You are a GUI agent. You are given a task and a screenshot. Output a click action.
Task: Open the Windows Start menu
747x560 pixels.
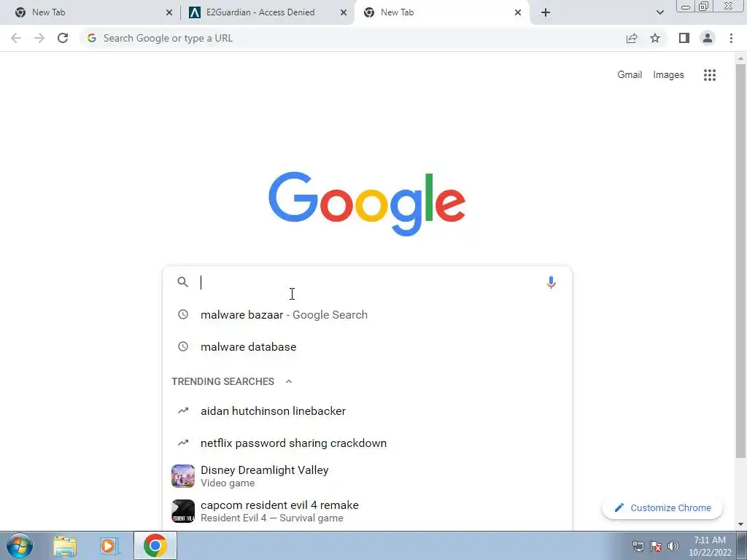click(20, 545)
